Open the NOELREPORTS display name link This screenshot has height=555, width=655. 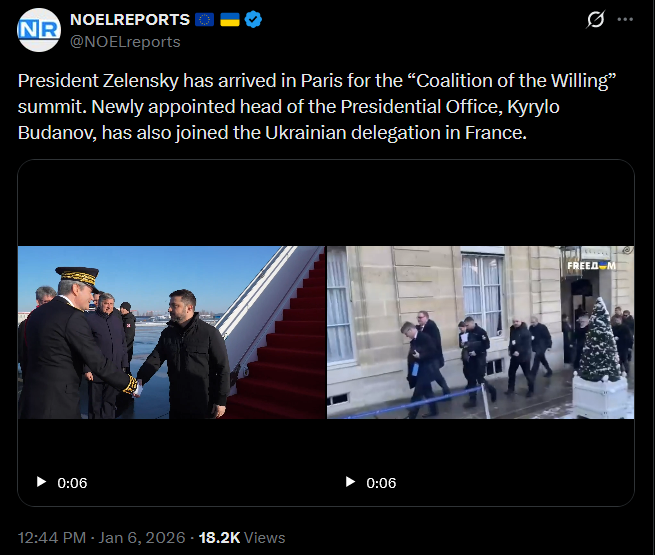click(x=130, y=20)
